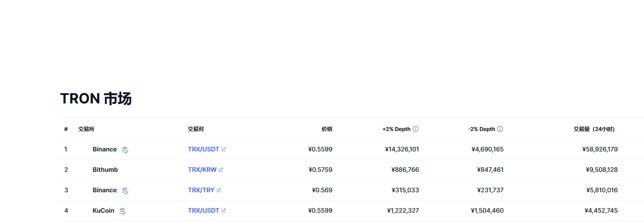Click the reserves badge icon in Binance row 3
This screenshot has height=222, width=644.
point(125,191)
